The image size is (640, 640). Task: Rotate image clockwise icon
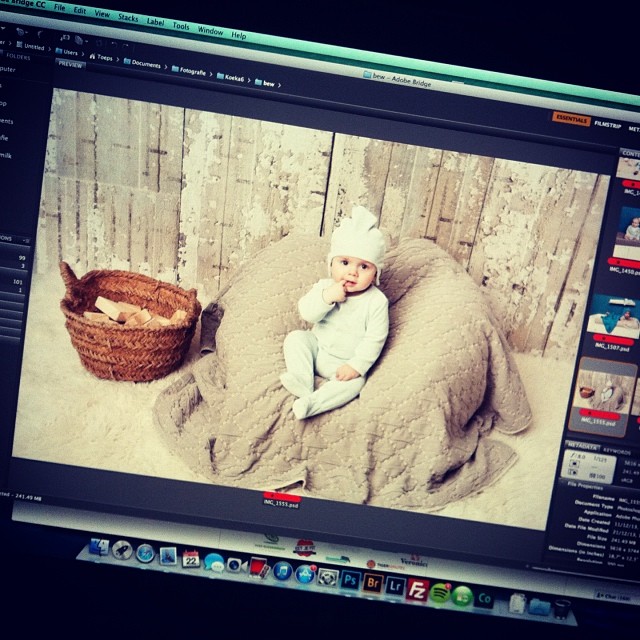(126, 46)
